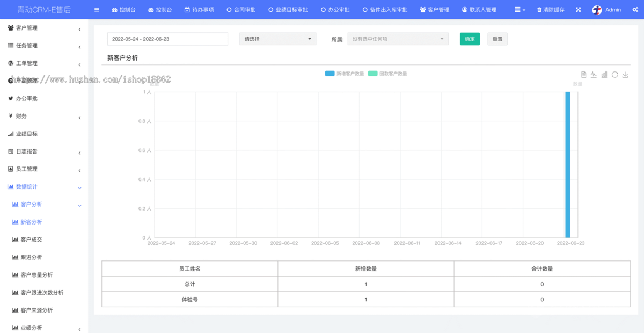Expand the list dropdown icon in top bar
The image size is (644, 333).
click(519, 10)
